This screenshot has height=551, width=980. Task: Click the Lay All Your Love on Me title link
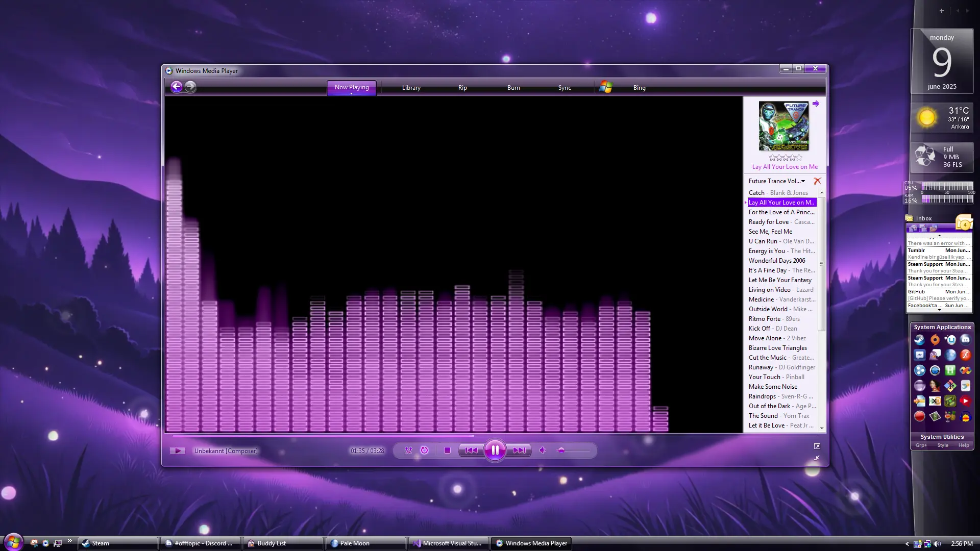point(785,167)
